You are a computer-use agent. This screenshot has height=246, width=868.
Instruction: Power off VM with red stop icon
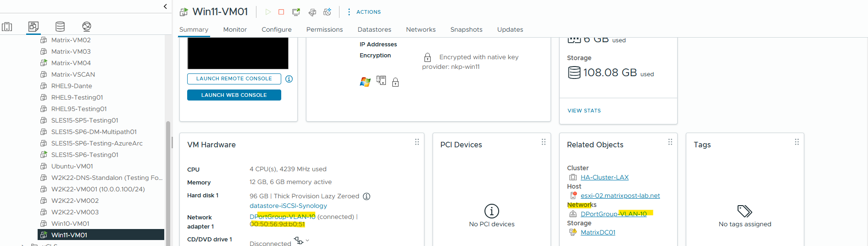point(281,12)
